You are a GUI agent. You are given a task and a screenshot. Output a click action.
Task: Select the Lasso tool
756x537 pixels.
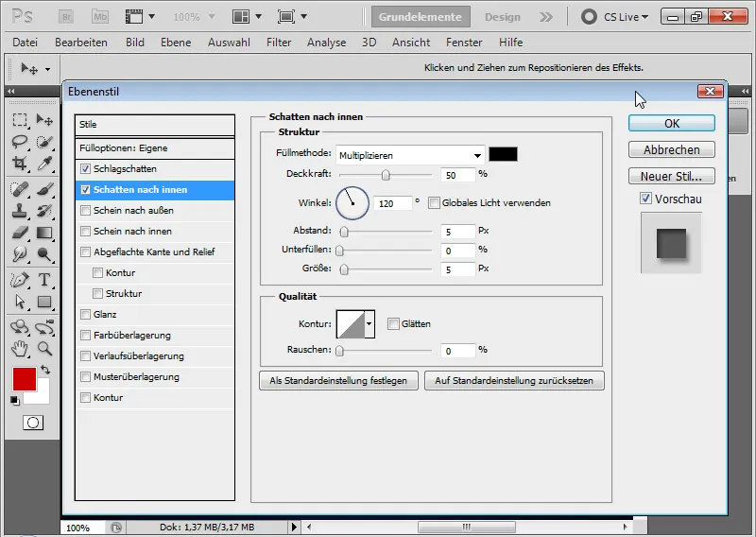(x=20, y=142)
